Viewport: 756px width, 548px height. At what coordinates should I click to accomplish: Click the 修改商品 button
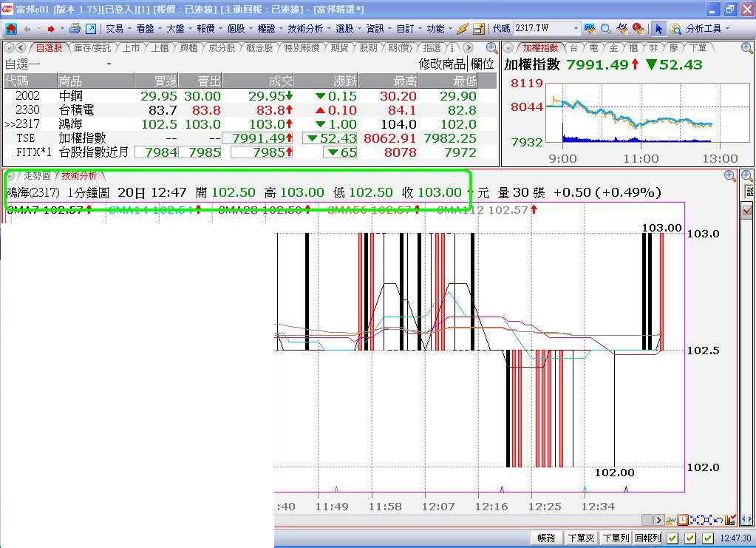(x=442, y=64)
